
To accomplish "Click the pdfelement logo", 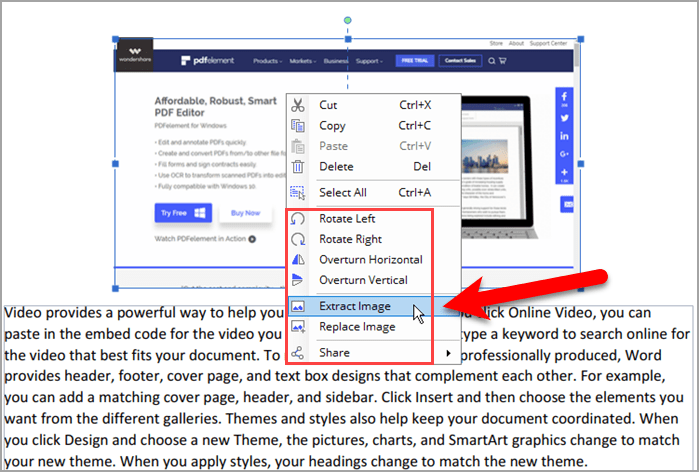I will click(207, 61).
